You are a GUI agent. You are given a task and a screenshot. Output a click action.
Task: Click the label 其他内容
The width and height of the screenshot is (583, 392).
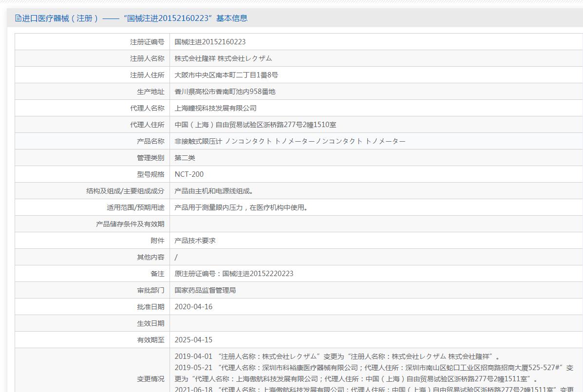click(x=150, y=257)
